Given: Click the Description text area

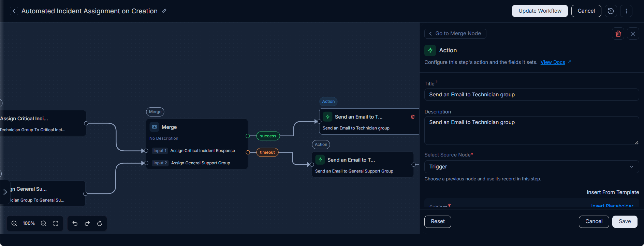Looking at the screenshot, I should 531,131.
